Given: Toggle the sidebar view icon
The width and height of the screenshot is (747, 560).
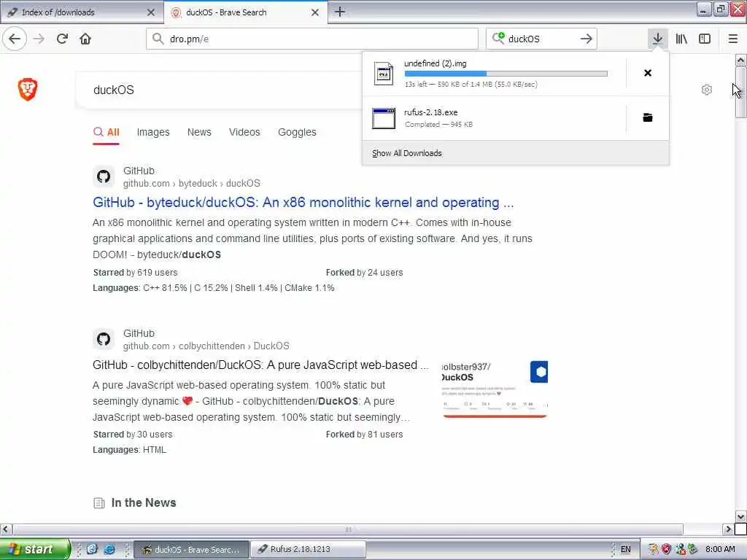Looking at the screenshot, I should click(705, 39).
